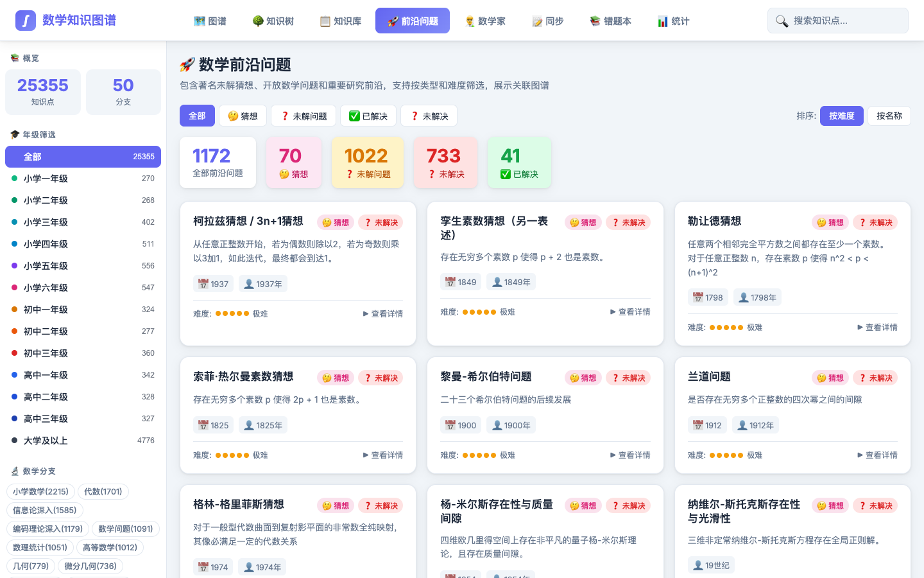Expand 查看详情 on 兰道问题 card
The width and height of the screenshot is (924, 578).
click(x=878, y=455)
